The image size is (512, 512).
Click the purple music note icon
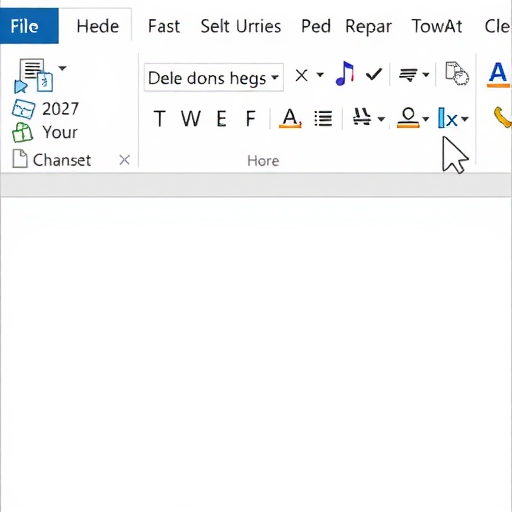[345, 74]
